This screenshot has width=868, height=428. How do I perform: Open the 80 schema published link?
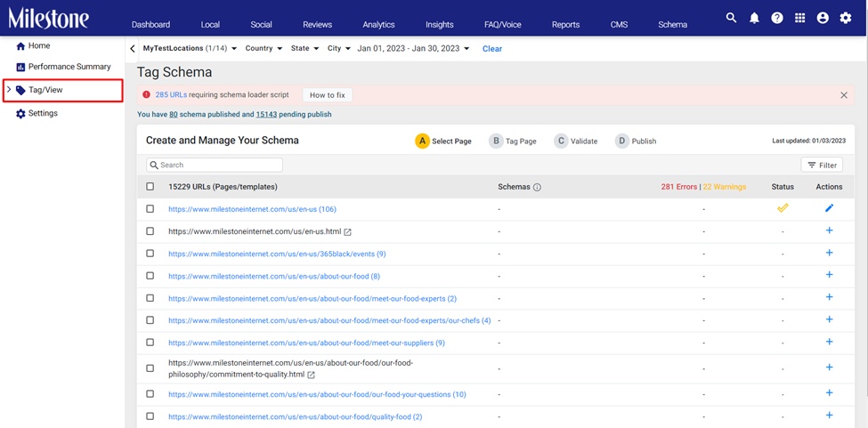pyautogui.click(x=174, y=115)
